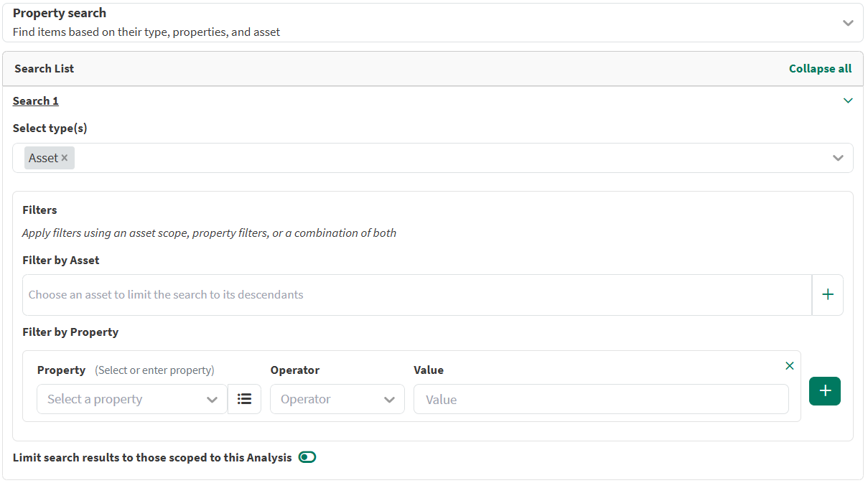
Task: Click the Search 1 title link
Action: point(36,100)
